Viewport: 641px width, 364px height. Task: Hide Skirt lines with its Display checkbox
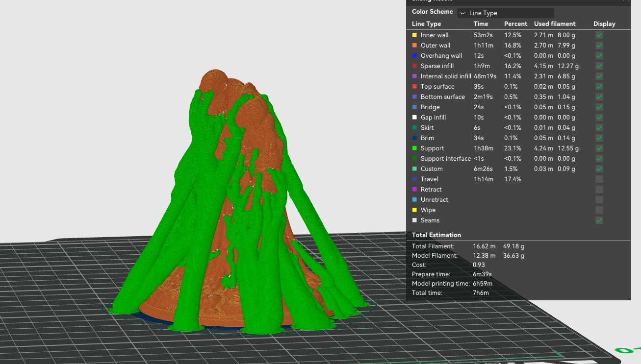pos(599,128)
